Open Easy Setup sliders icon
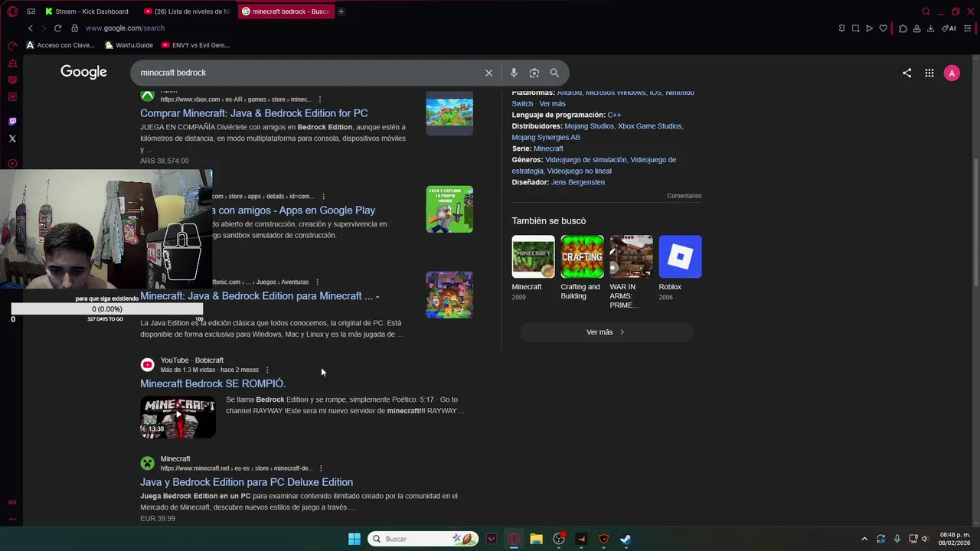The image size is (980, 551). click(967, 28)
